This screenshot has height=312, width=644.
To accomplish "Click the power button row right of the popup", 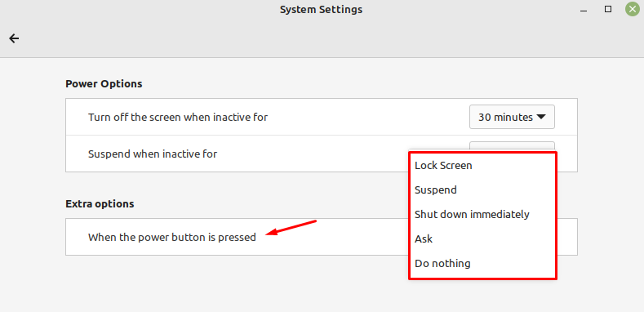I will [567, 237].
